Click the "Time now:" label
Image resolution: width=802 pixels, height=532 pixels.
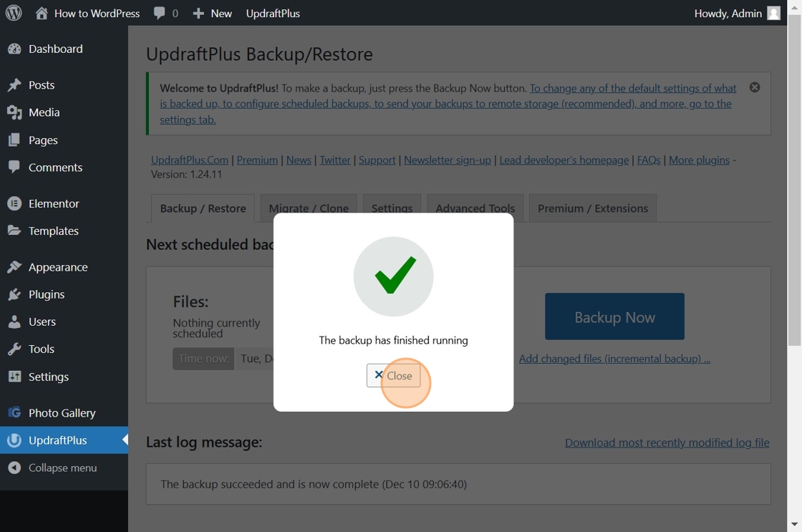(x=203, y=359)
